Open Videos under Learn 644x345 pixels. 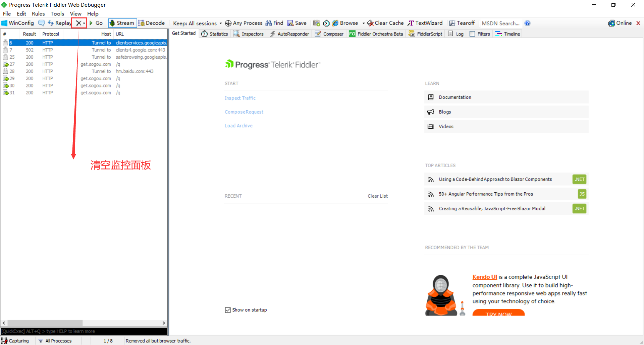pos(506,127)
